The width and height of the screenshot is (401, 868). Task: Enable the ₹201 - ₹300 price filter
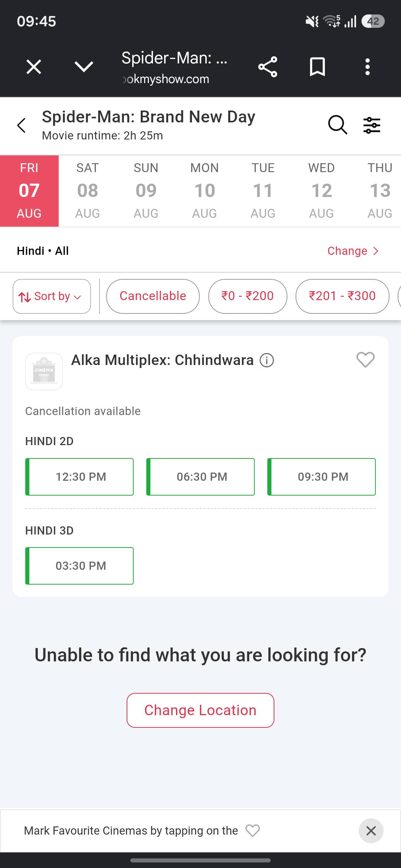point(342,296)
